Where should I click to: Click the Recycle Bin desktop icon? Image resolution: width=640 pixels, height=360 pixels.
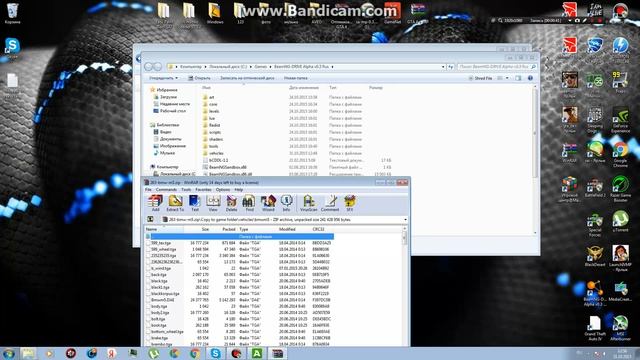tap(12, 13)
